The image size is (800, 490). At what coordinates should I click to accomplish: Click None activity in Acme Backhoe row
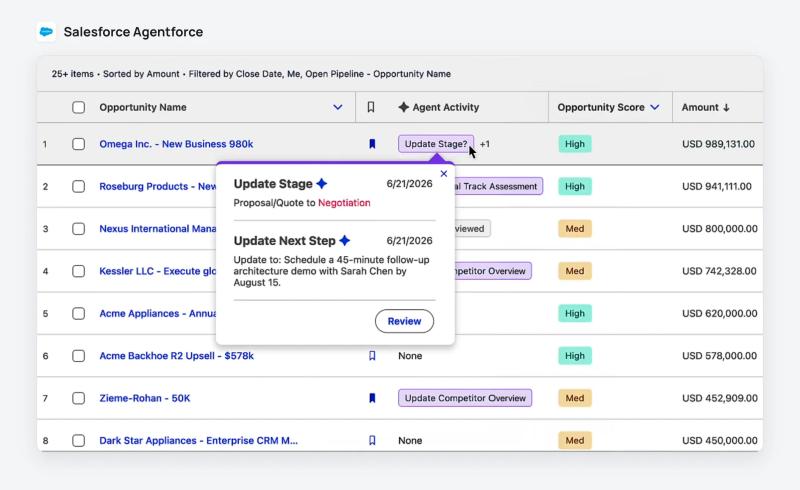click(x=410, y=356)
